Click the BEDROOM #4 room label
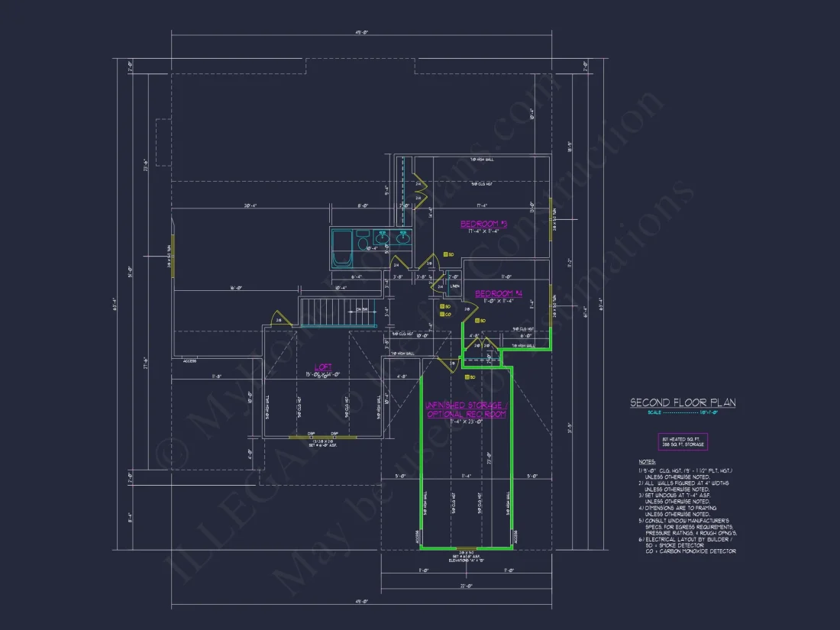 pyautogui.click(x=499, y=293)
